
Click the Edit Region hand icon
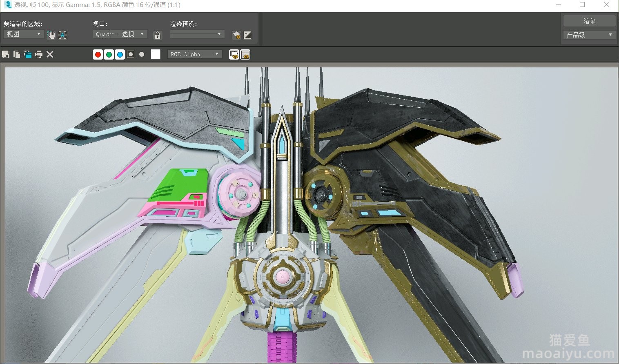tap(51, 35)
